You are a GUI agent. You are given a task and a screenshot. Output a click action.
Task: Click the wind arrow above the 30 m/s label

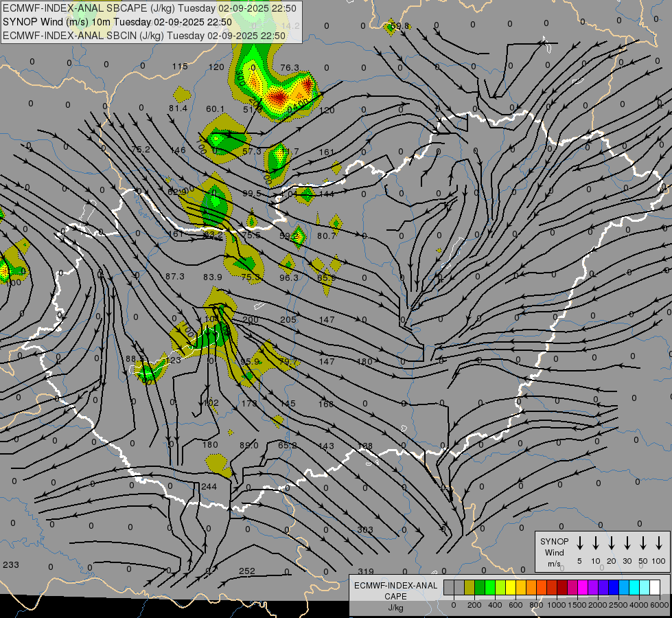[627, 543]
